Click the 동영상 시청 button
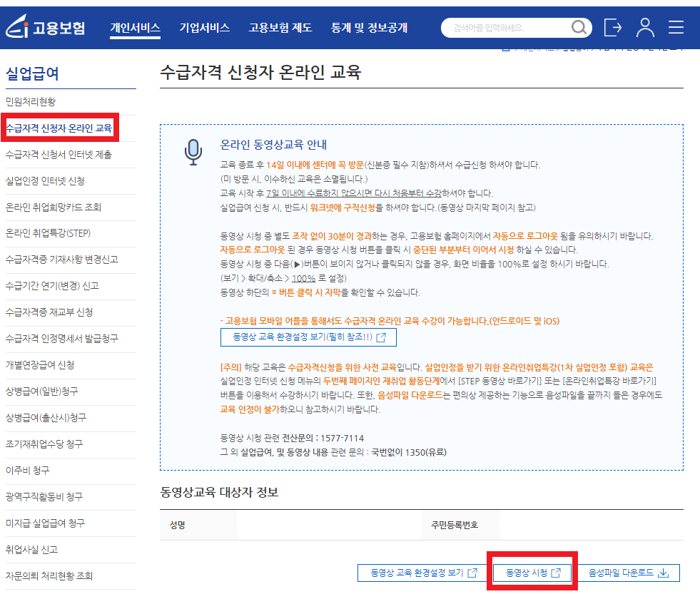 click(532, 573)
